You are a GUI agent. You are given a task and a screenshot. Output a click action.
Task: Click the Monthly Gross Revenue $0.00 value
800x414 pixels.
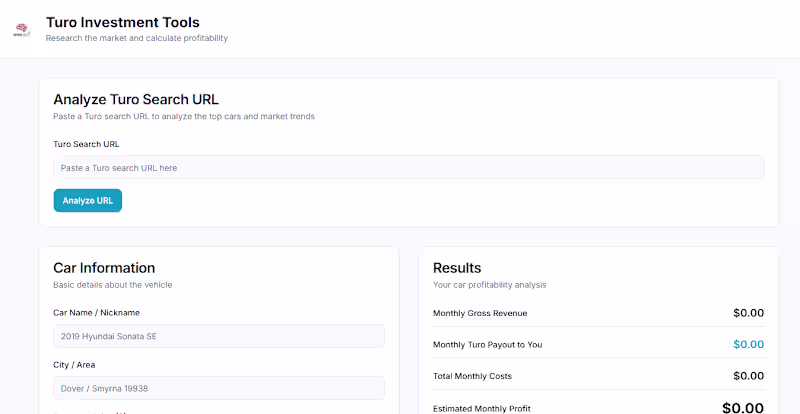(x=748, y=313)
